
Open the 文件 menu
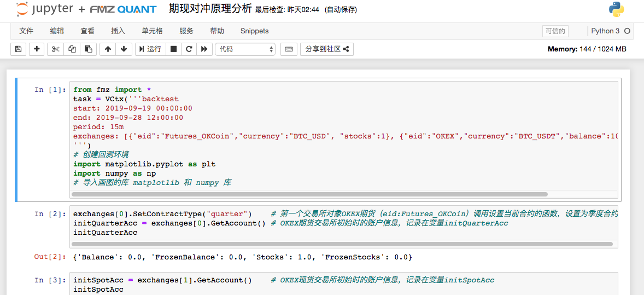point(26,31)
